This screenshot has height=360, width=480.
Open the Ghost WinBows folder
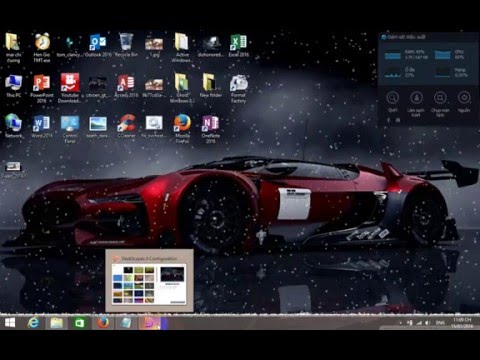point(182,88)
